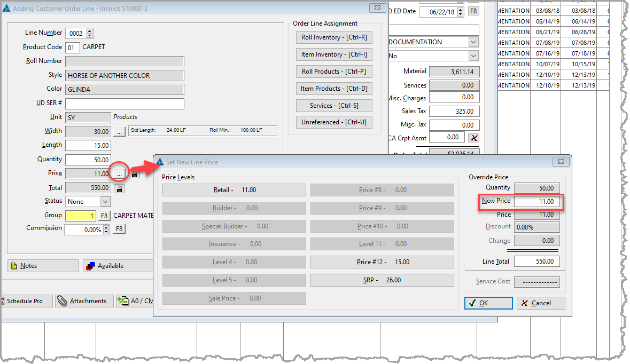Click the Price #8 level button

(x=382, y=190)
